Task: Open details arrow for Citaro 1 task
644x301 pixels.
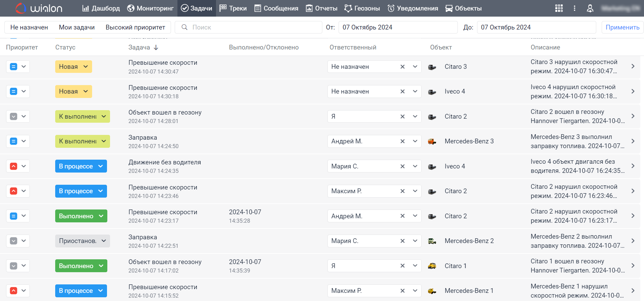Action: [633, 266]
